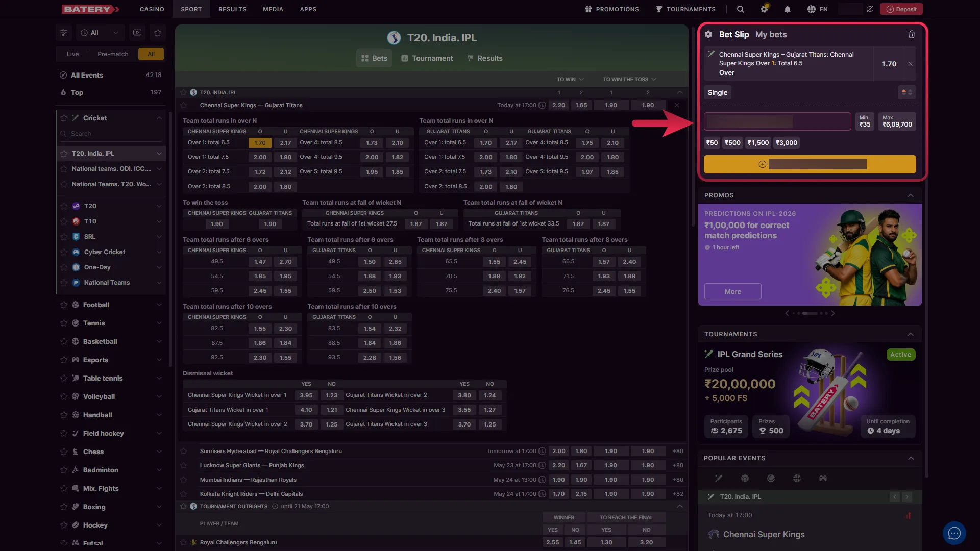Open the TO WIN market dropdown
980x551 pixels.
[570, 79]
